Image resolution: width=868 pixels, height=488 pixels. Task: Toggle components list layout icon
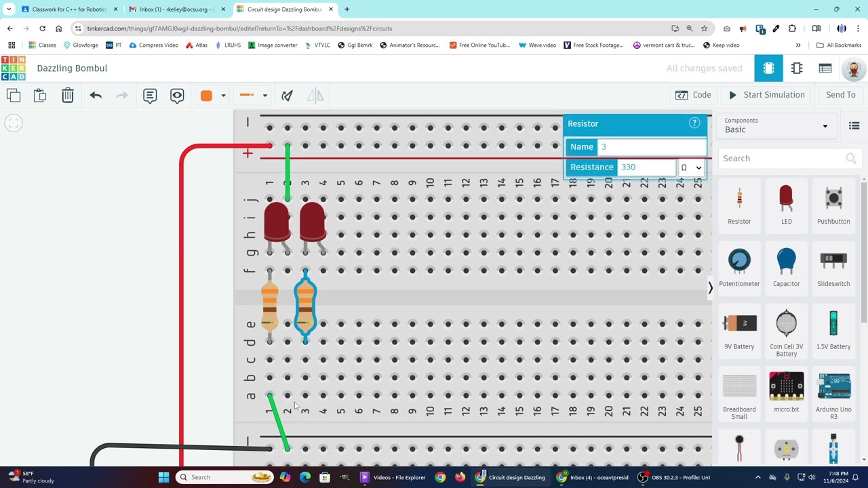[x=854, y=125]
